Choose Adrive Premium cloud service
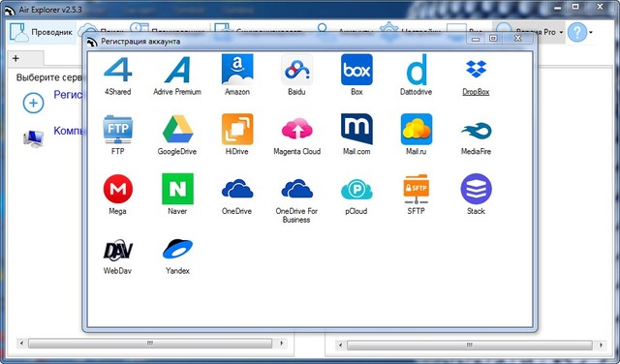This screenshot has height=364, width=620. pyautogui.click(x=176, y=70)
